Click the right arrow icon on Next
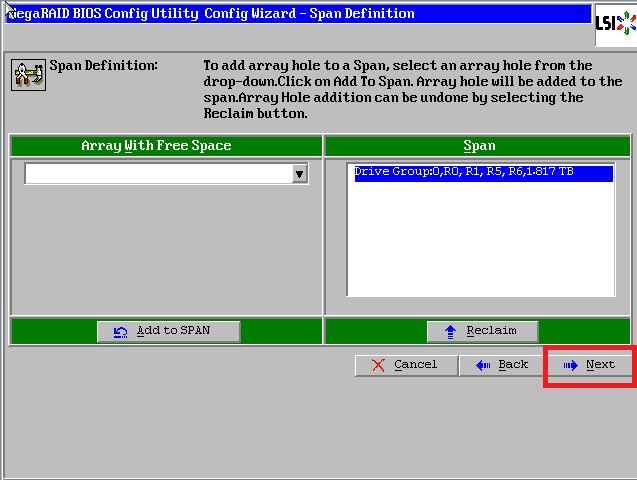 (x=570, y=365)
